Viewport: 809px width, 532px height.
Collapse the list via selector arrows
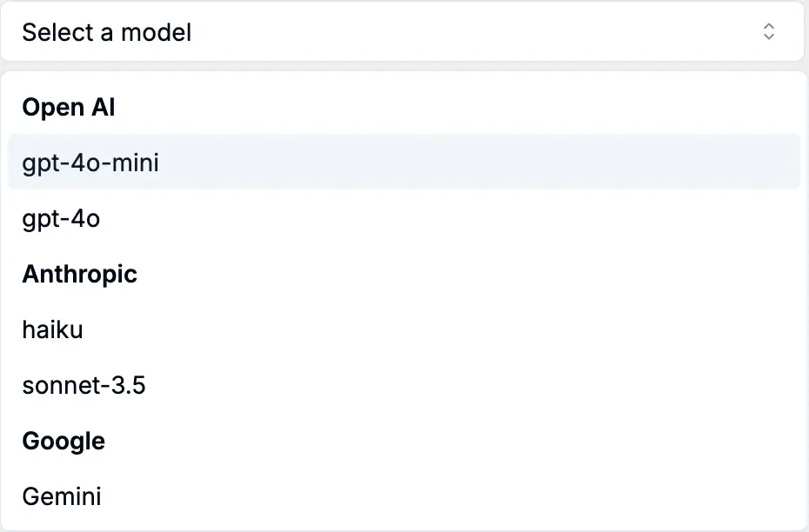click(768, 32)
